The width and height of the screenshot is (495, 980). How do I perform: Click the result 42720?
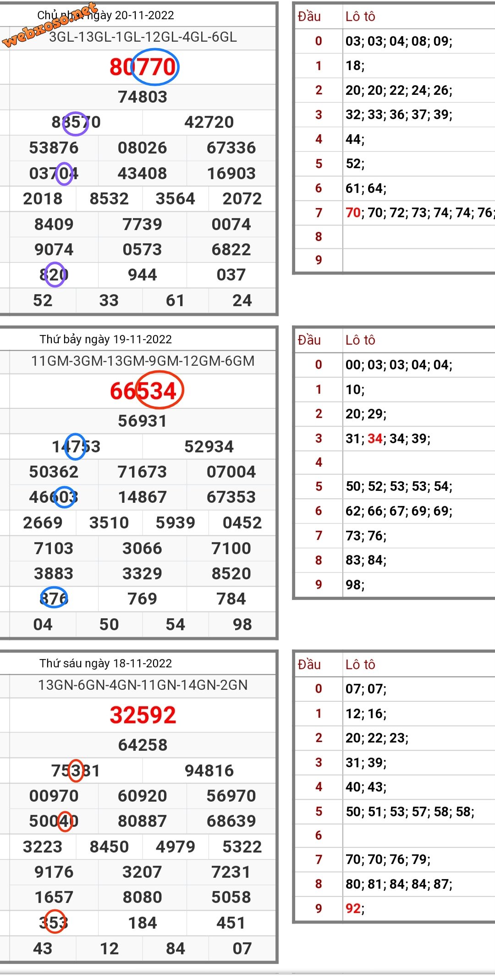coord(209,122)
